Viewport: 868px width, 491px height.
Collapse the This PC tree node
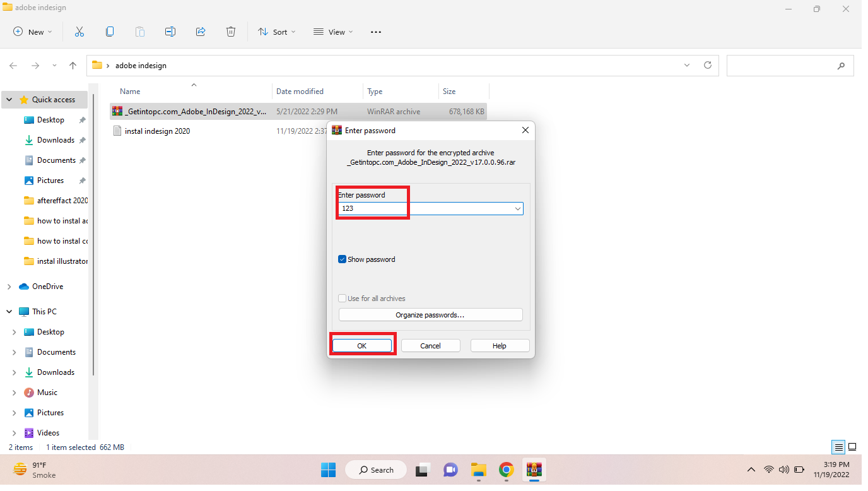pyautogui.click(x=9, y=312)
